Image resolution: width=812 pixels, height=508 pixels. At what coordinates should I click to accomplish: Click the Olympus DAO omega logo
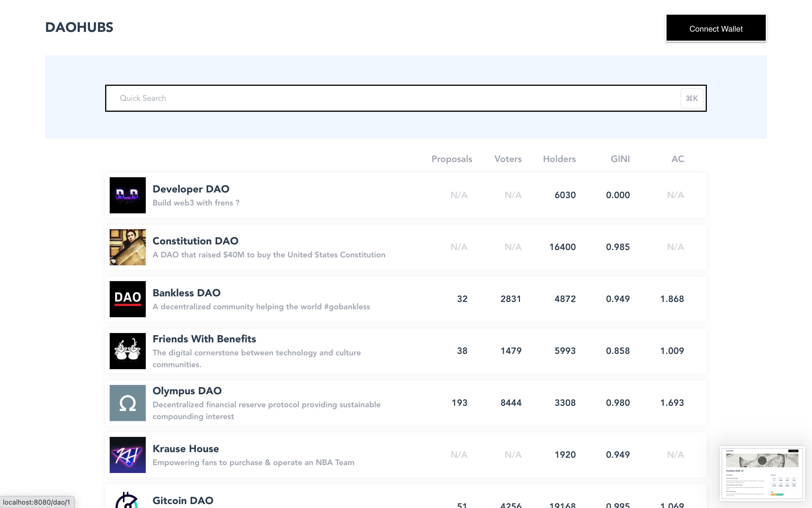point(127,403)
